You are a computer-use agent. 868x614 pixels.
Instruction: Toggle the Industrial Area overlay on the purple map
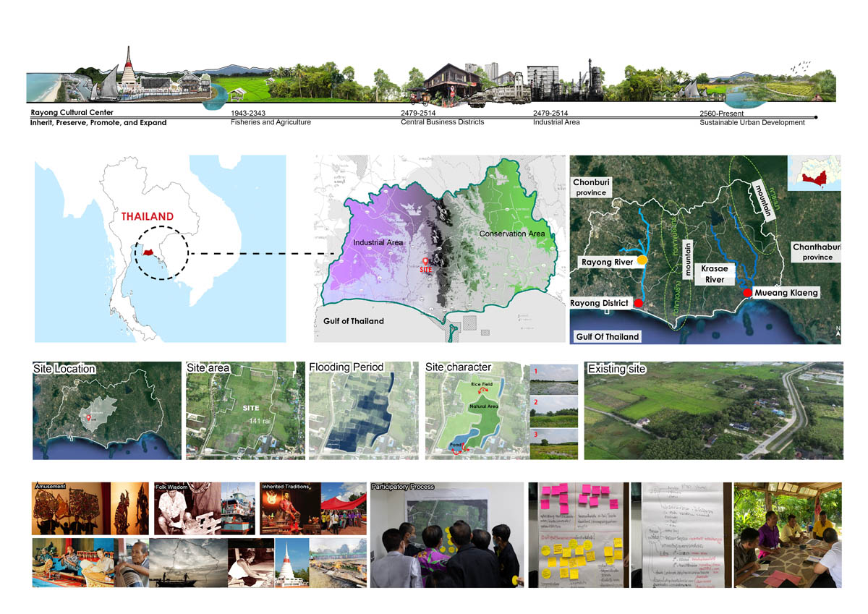point(376,242)
